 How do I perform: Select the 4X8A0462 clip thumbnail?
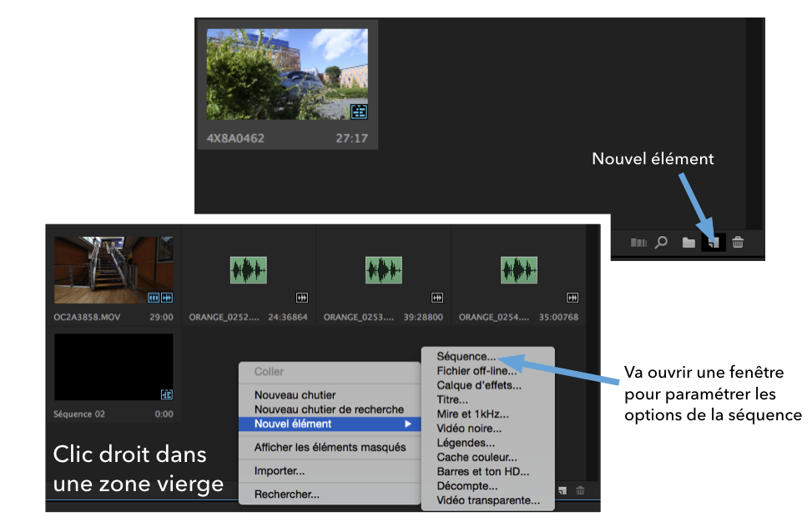click(x=287, y=75)
